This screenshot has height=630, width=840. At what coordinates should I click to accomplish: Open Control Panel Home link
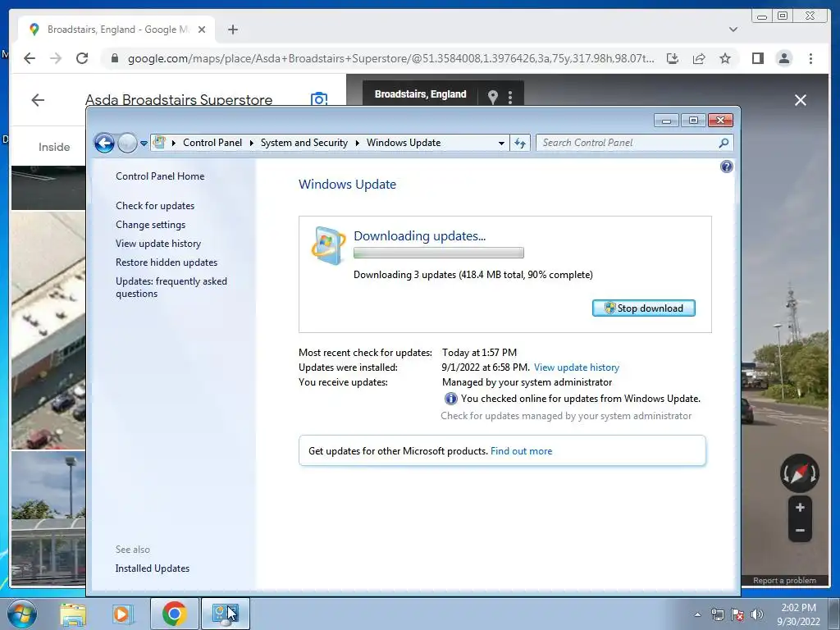tap(160, 176)
